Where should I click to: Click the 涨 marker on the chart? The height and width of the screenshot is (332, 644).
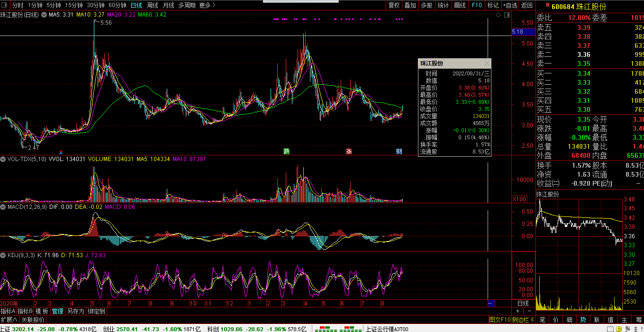[349, 152]
